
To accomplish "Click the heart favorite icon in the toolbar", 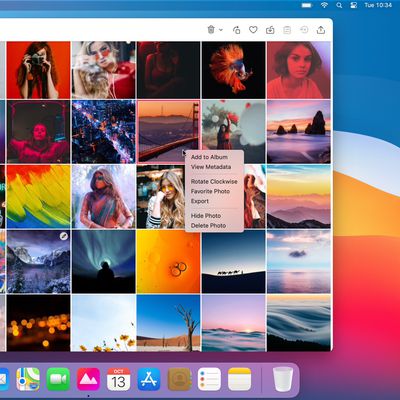I will click(253, 30).
